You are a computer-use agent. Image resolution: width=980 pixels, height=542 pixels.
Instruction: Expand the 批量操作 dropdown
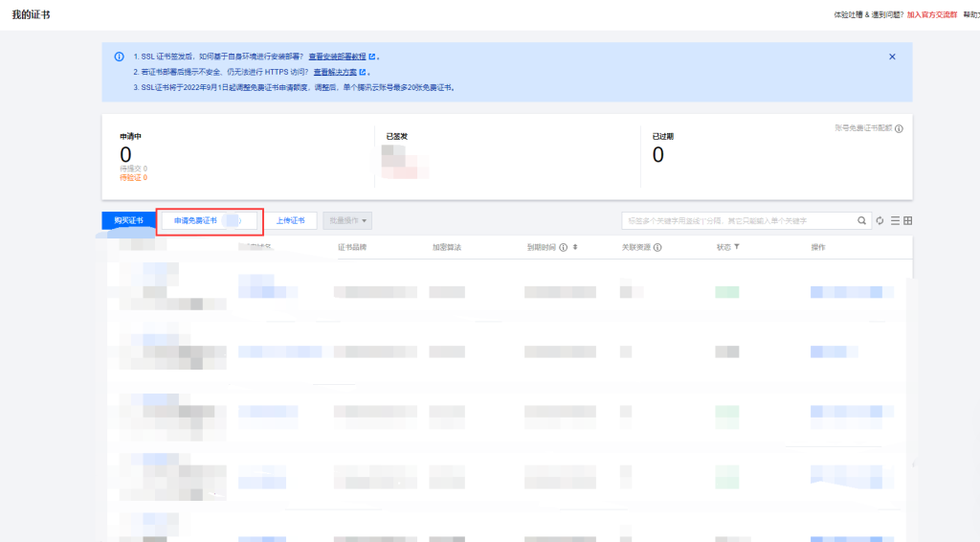click(348, 220)
